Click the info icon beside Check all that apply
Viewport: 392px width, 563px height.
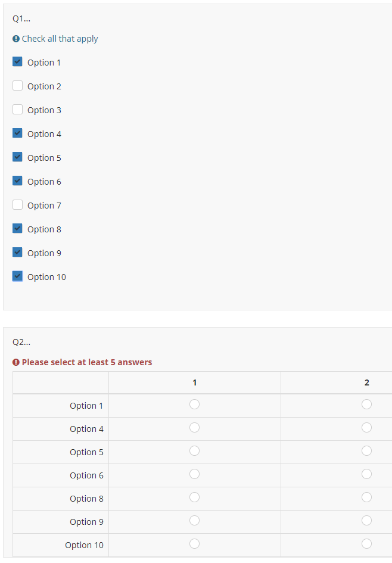click(16, 39)
